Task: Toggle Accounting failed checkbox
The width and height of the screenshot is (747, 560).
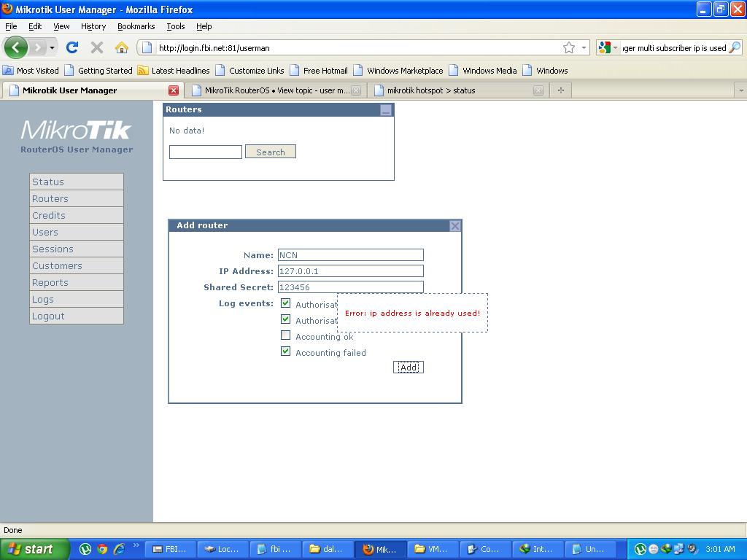Action: click(285, 351)
